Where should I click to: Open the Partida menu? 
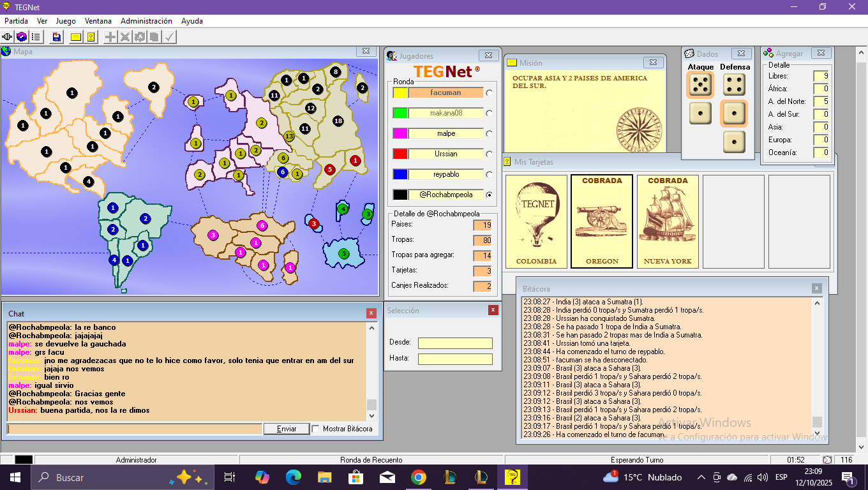(x=16, y=21)
